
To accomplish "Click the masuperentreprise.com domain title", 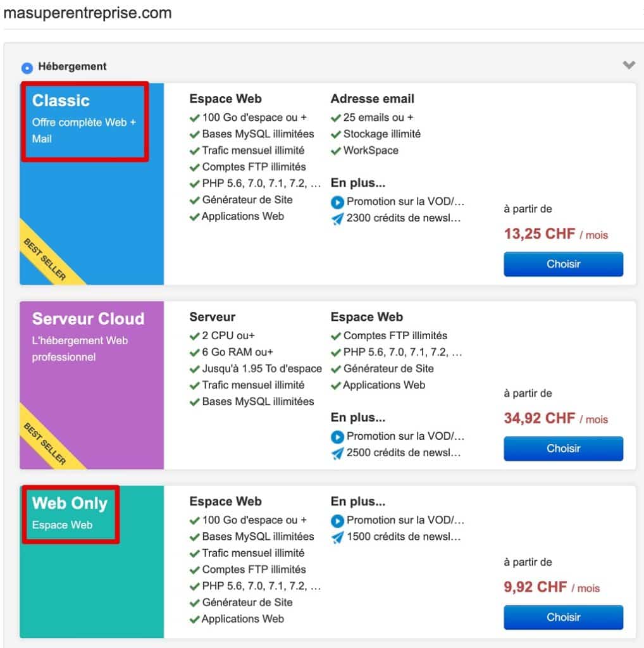I will coord(87,13).
